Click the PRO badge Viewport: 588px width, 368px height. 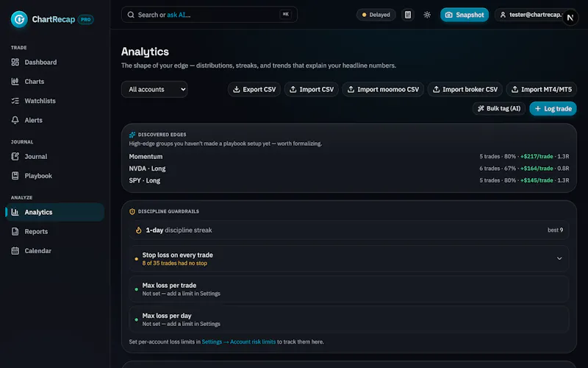85,20
